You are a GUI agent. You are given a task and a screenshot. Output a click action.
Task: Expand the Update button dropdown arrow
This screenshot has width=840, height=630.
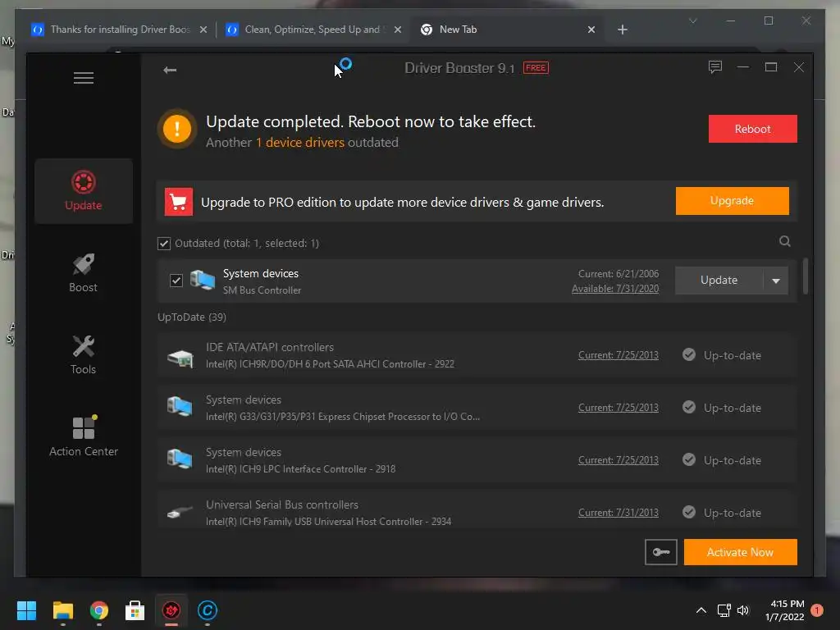pyautogui.click(x=776, y=281)
